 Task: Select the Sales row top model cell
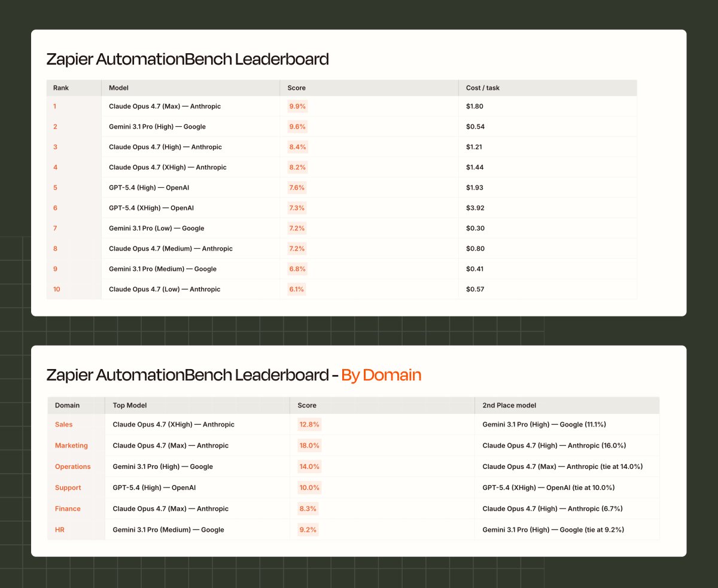coord(197,425)
